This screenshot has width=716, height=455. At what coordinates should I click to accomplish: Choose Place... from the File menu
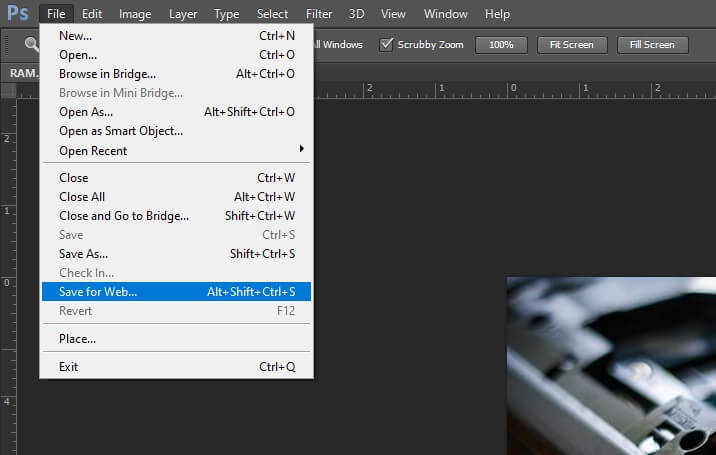coord(177,339)
